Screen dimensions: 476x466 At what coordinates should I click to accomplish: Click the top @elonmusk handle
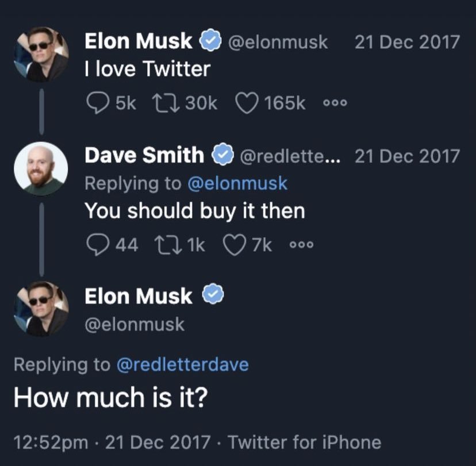(278, 42)
